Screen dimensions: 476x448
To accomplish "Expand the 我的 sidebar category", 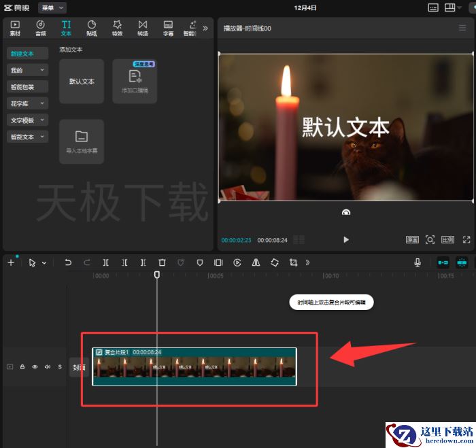I will (x=27, y=70).
